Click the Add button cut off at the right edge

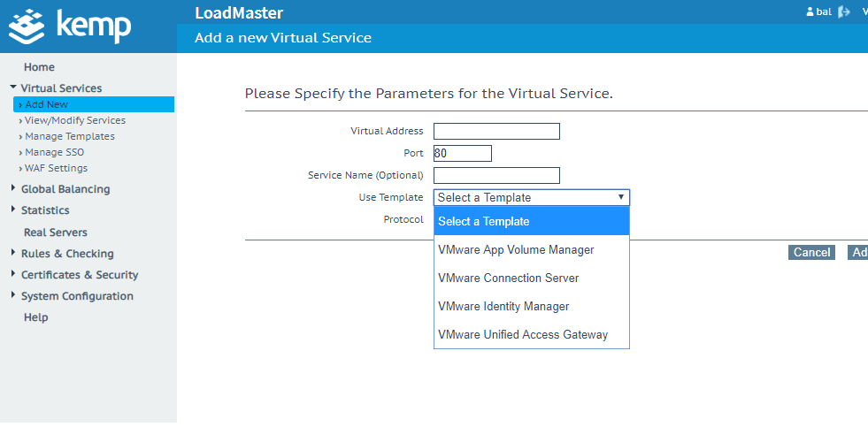(858, 252)
